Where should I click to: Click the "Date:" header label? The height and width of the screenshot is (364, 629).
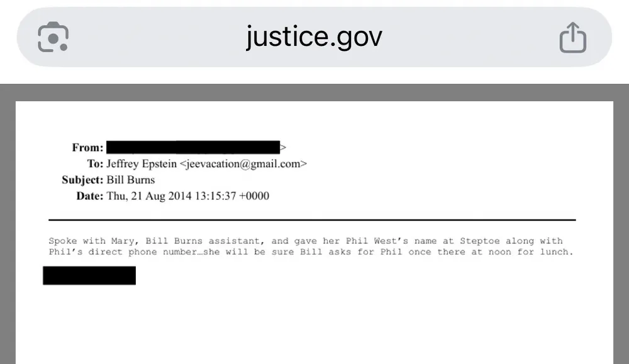coord(89,196)
